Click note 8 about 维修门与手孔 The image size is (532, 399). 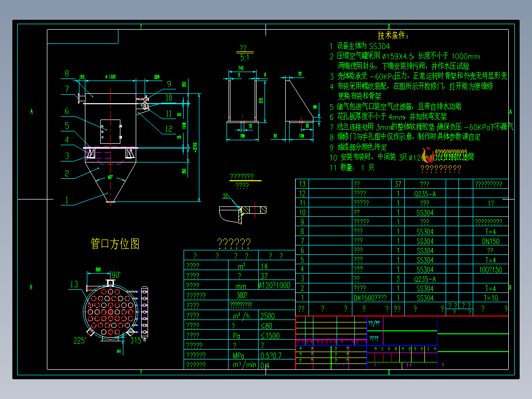tap(405, 137)
